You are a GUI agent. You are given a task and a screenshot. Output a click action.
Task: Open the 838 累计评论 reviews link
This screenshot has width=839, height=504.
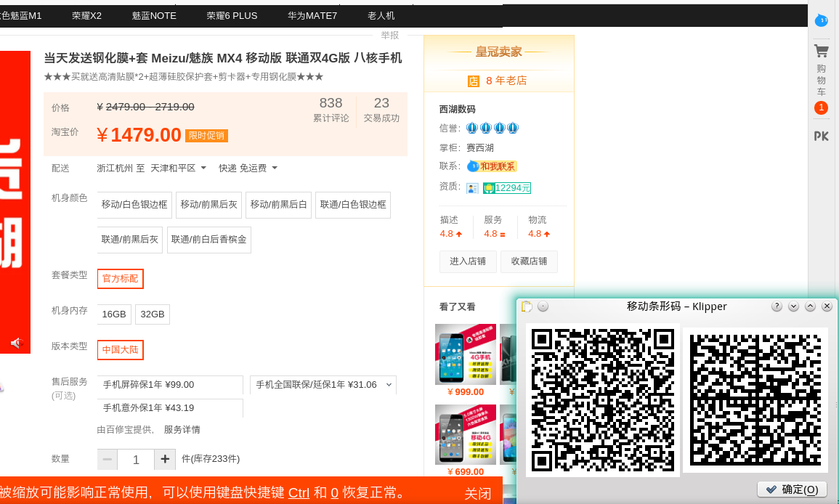331,110
